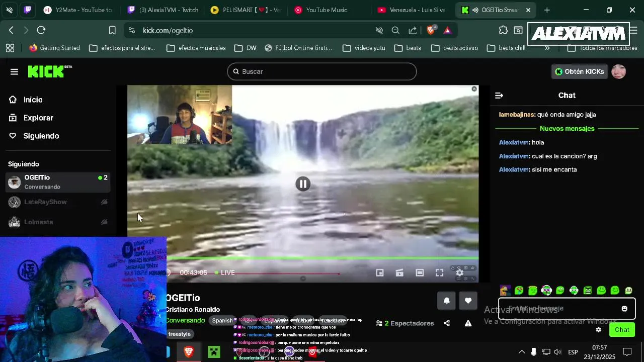
Task: Switch to YouTube Music browser tab
Action: 328,10
